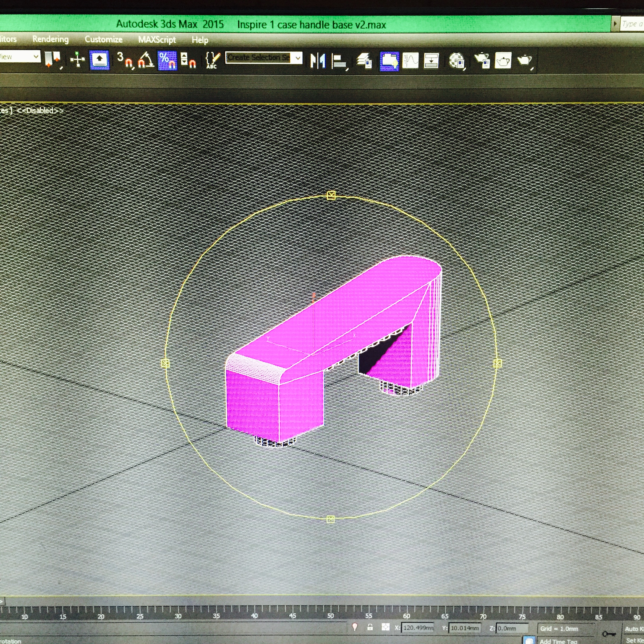The image size is (644, 644).
Task: Click frame 50 on the time ruler
Action: tap(330, 616)
